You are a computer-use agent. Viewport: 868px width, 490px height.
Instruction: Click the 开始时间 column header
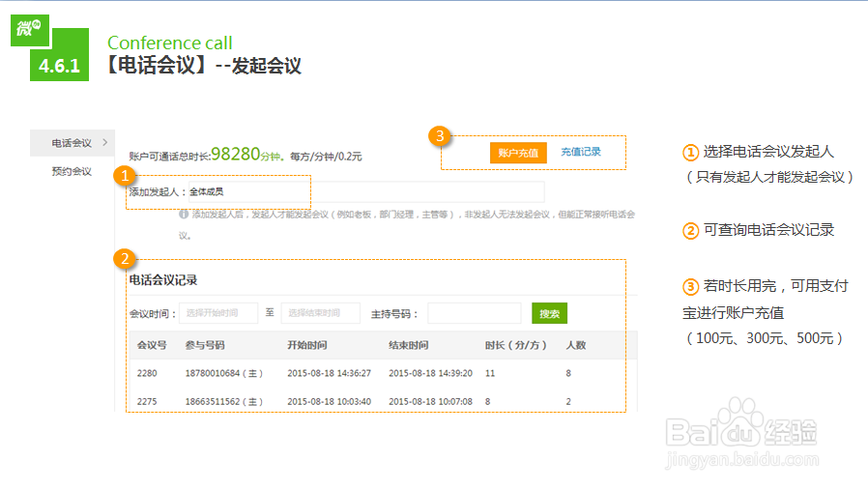point(307,345)
